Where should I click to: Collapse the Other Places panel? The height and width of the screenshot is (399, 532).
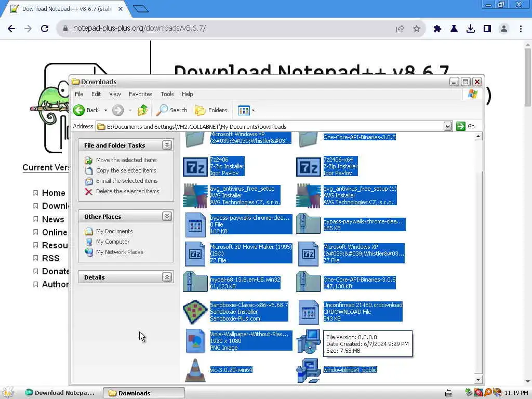167,216
